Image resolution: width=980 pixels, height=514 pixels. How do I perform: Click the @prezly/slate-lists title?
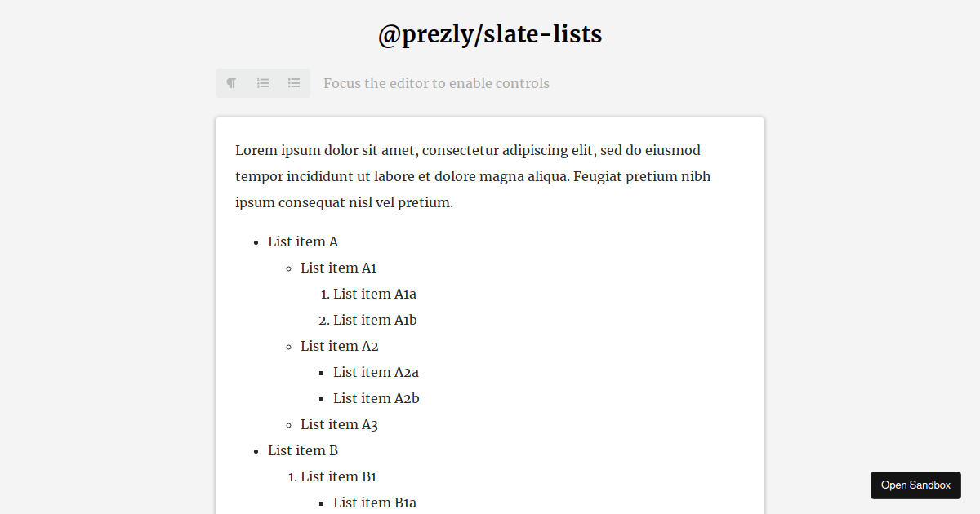click(x=490, y=33)
